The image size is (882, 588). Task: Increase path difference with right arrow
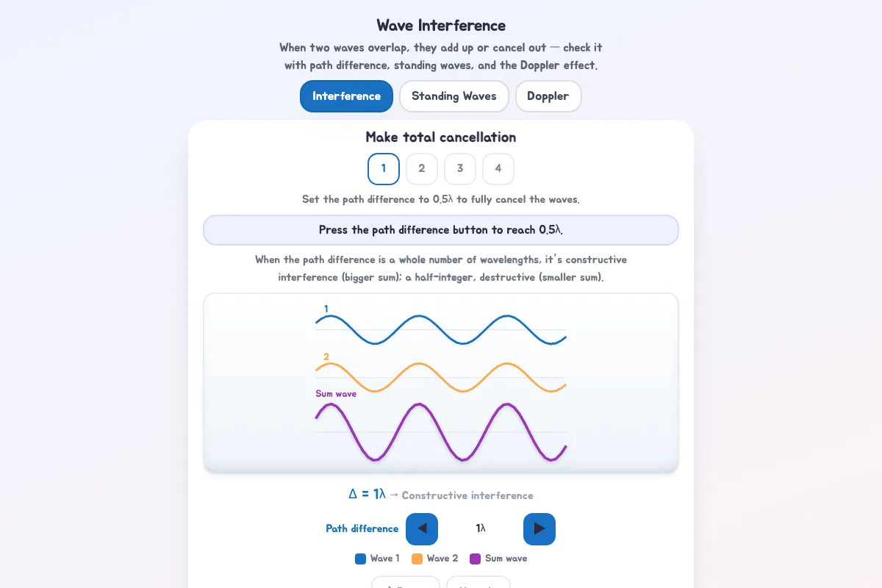click(x=539, y=528)
